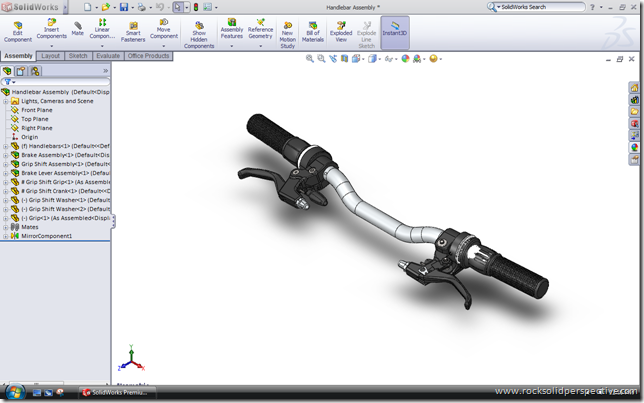Select the Assembly tab
This screenshot has width=644, height=403.
tap(18, 56)
